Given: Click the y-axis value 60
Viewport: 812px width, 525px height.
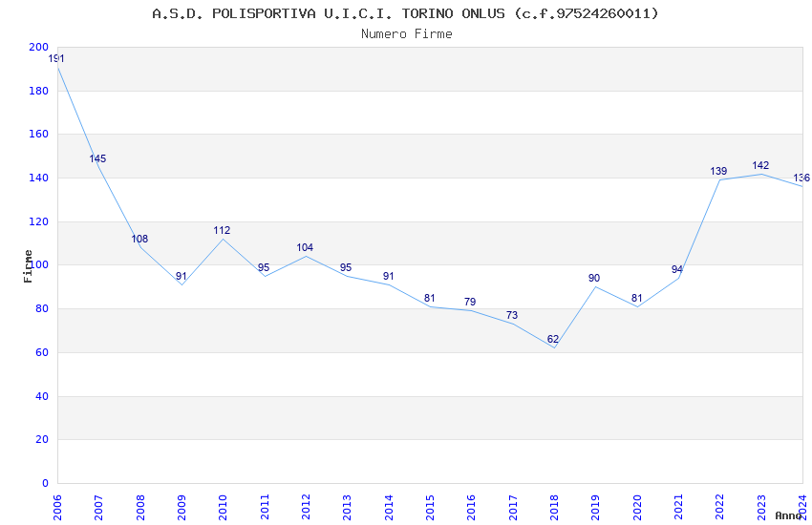Looking at the screenshot, I should click(42, 353).
